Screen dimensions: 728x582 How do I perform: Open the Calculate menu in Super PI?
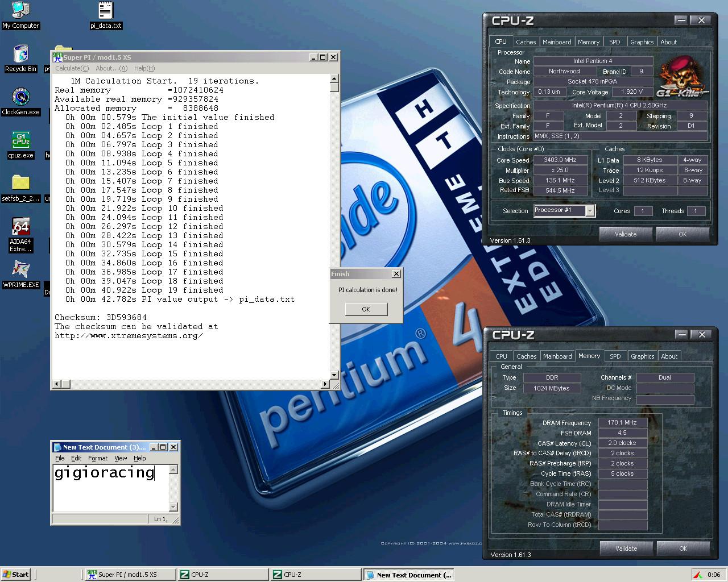72,68
